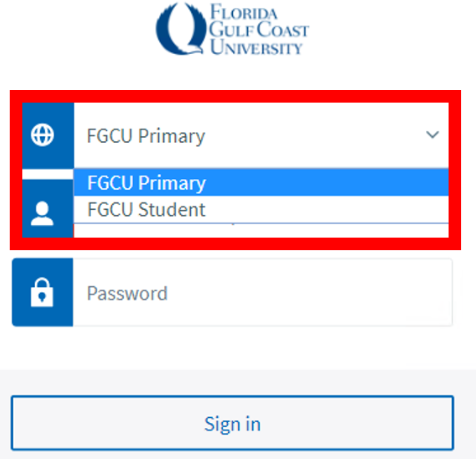Viewport: 476px width, 459px height.
Task: Click the Password placeholder text
Action: 127,293
